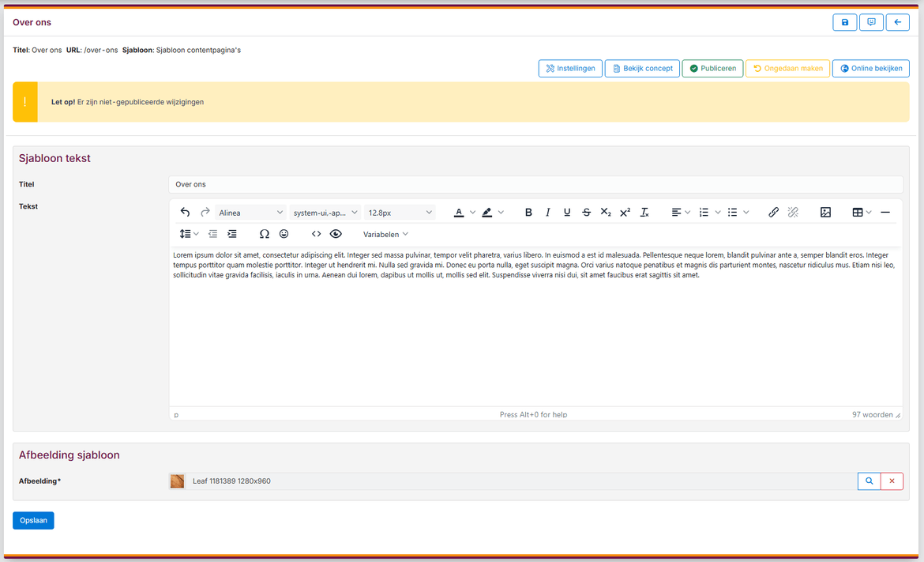Viewport: 924px width, 562px height.
Task: Insert a horizontal line
Action: (x=885, y=213)
